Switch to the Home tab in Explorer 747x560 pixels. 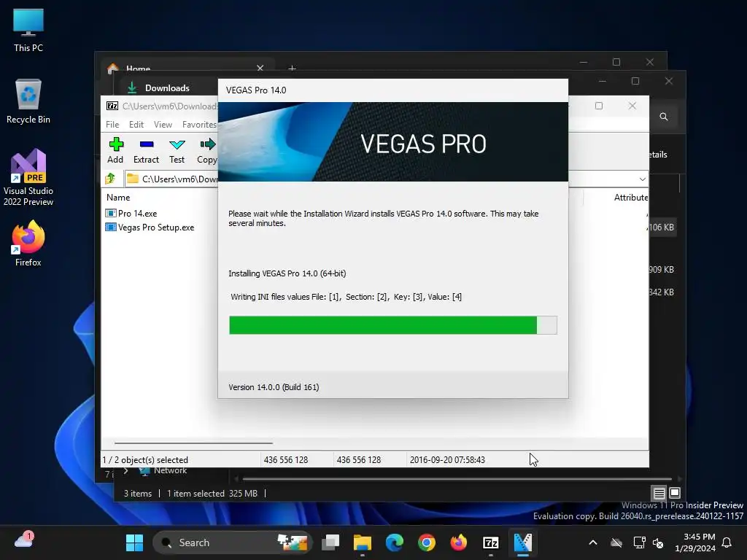pyautogui.click(x=138, y=69)
